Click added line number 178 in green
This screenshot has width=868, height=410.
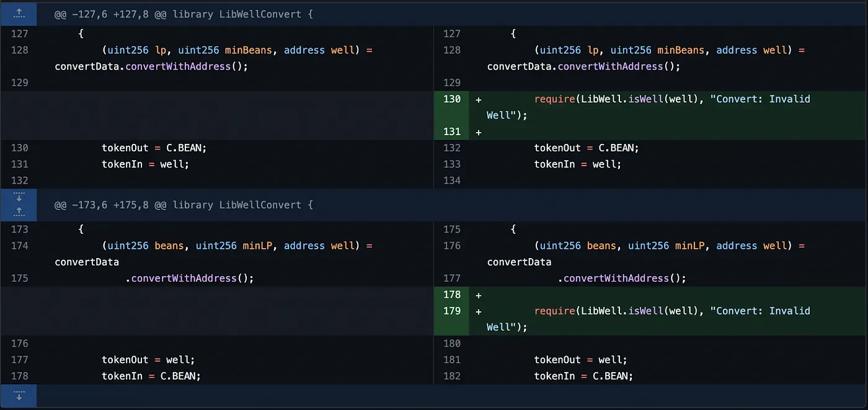[x=452, y=295]
